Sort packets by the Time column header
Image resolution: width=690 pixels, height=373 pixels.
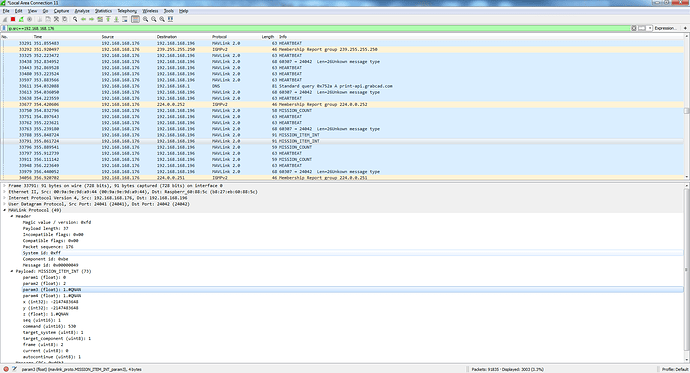38,37
